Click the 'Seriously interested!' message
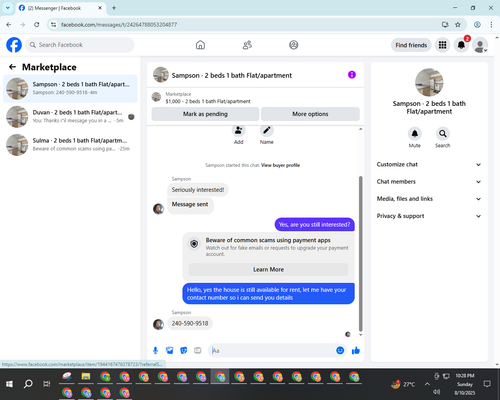Screen dimensions: 500x400 (198, 190)
